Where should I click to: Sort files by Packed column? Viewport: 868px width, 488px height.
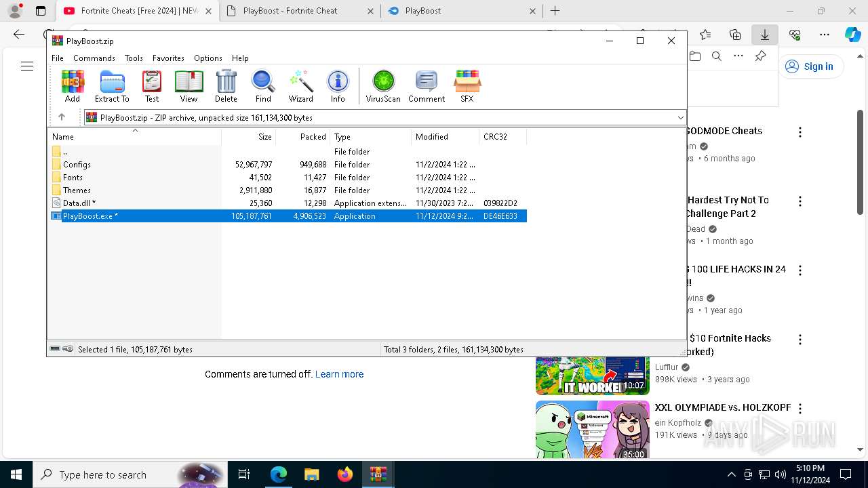(x=302, y=137)
